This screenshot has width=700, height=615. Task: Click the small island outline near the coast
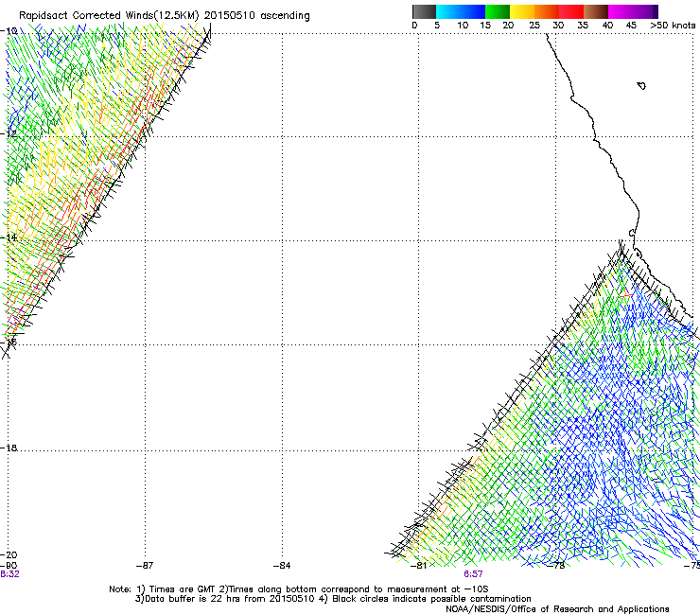click(641, 86)
